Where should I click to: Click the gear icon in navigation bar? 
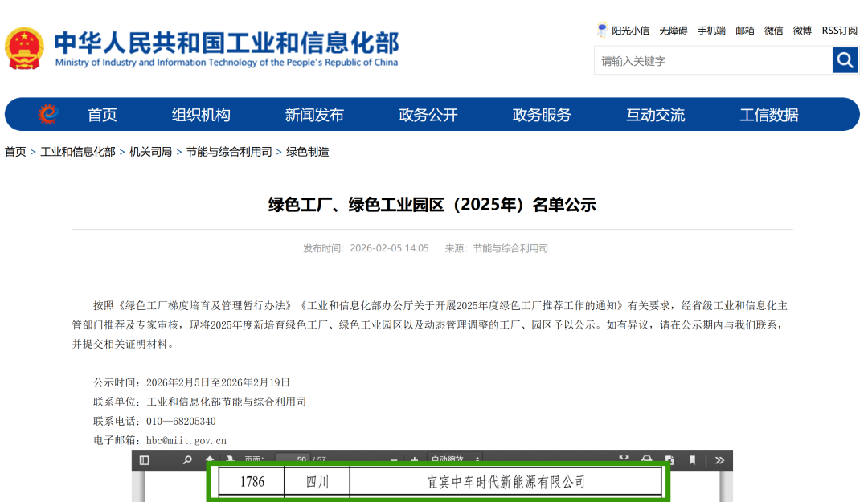coord(48,115)
